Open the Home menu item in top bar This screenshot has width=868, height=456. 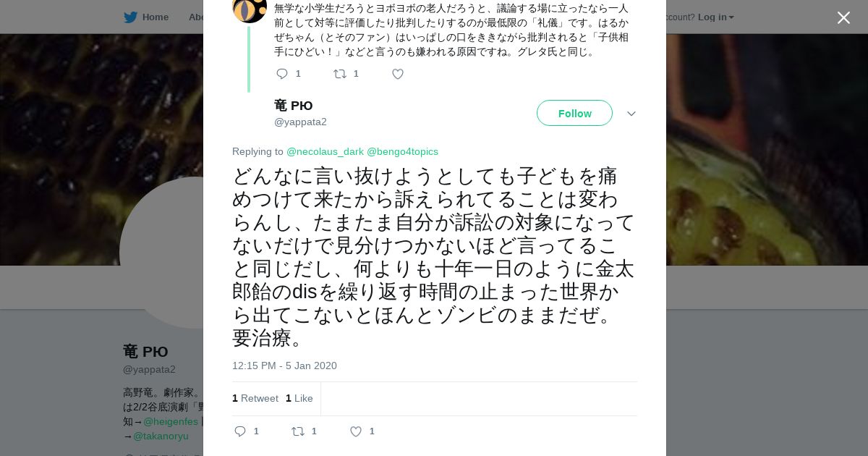coord(155,17)
